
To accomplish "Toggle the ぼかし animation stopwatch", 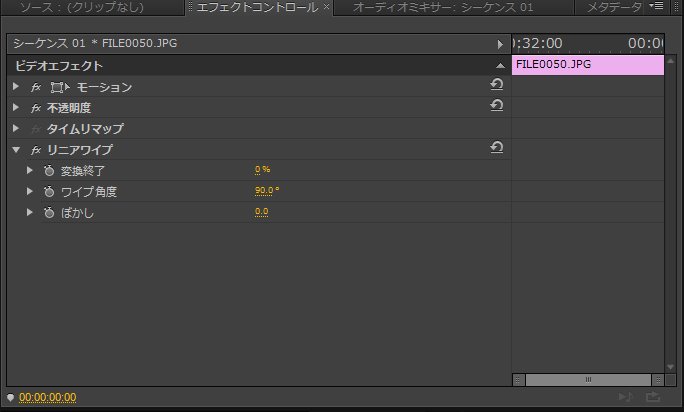I will point(49,213).
